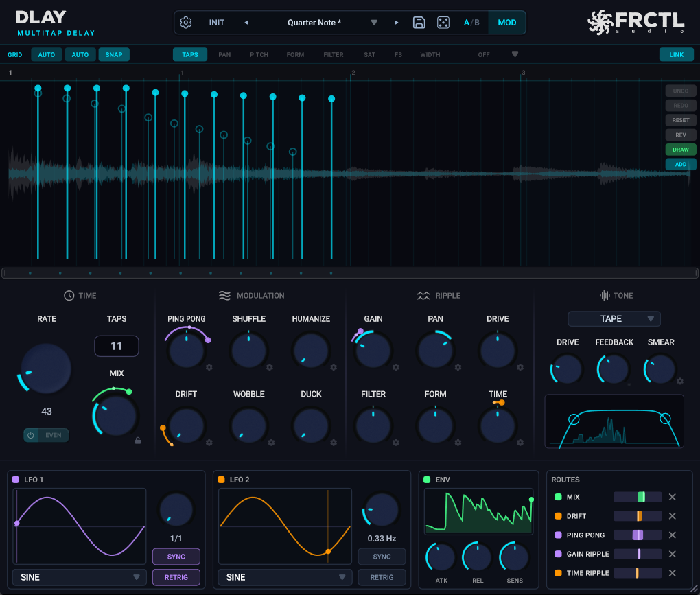Switch to the WIDTH tab

tap(430, 54)
